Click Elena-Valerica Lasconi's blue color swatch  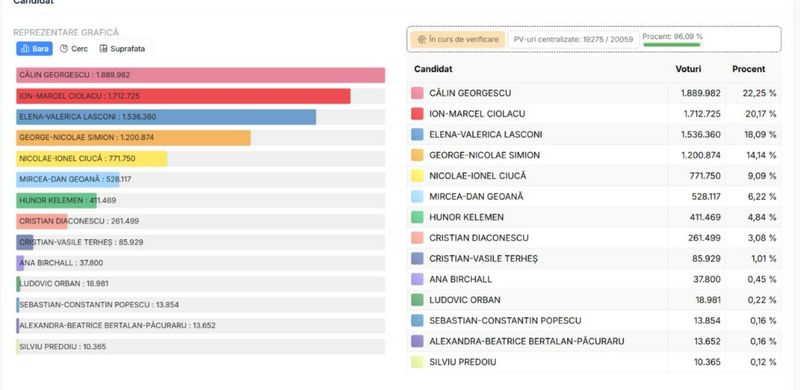pos(417,134)
